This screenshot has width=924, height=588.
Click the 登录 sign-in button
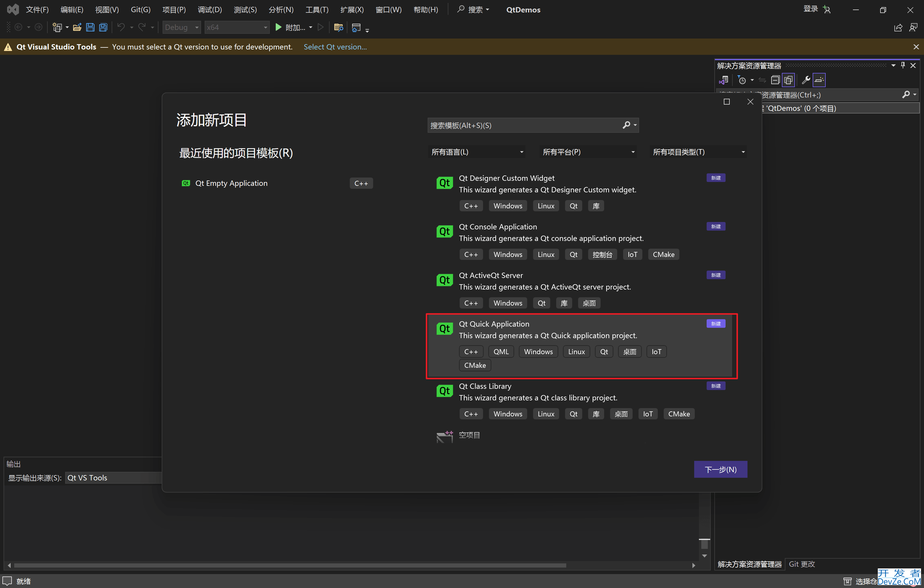[810, 9]
